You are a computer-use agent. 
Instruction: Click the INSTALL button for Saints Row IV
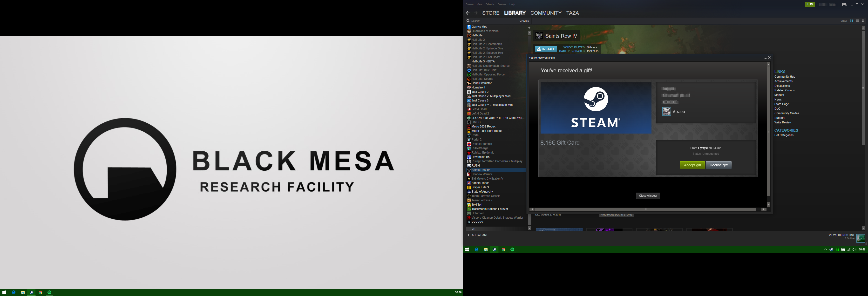(546, 49)
